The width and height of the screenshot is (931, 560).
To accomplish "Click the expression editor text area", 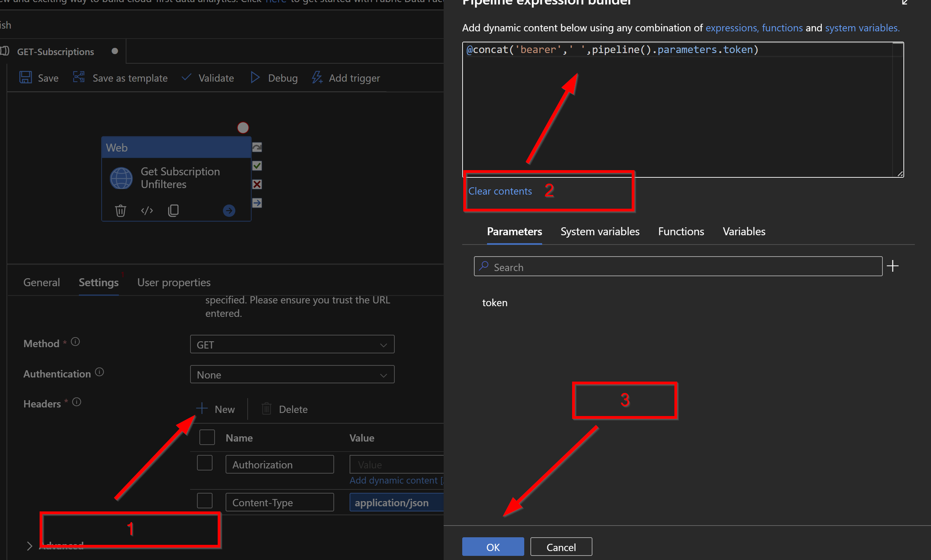I will (x=683, y=110).
